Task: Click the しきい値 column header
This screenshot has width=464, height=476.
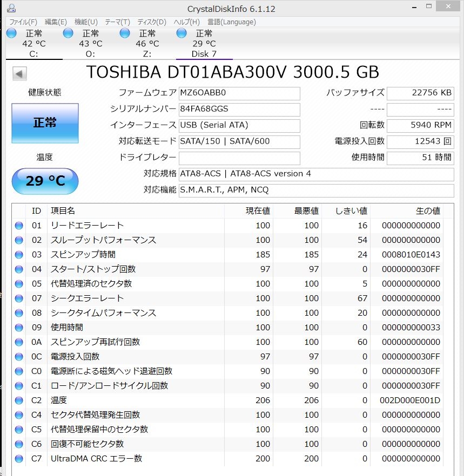Action: [x=346, y=210]
